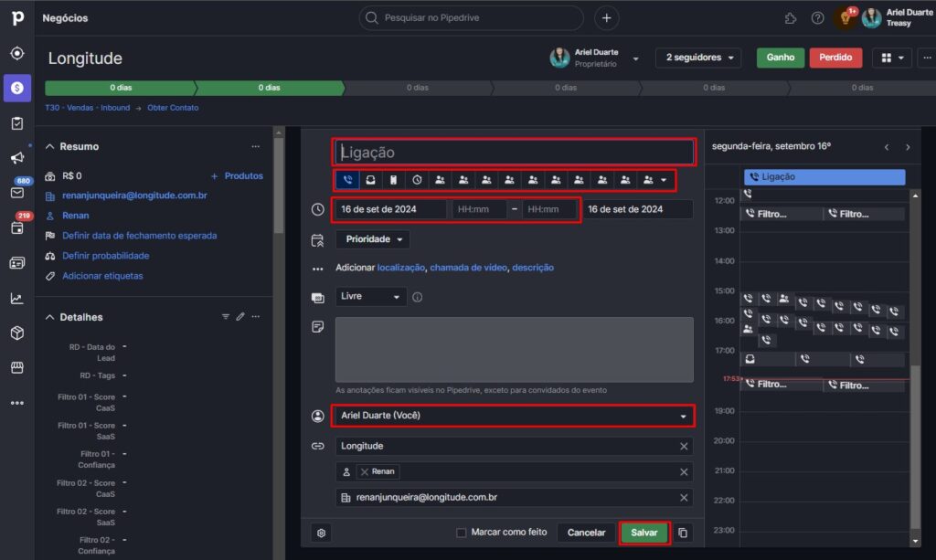Select the phone call activity type icon

(347, 180)
